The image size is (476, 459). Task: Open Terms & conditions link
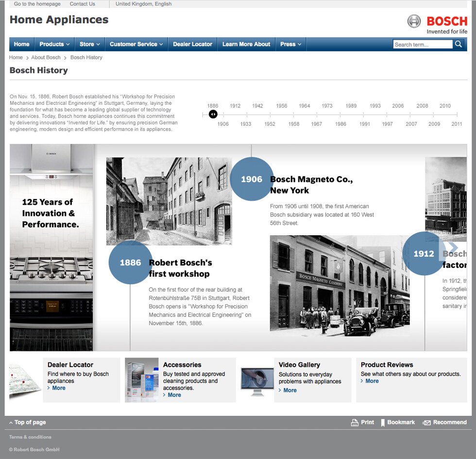tap(30, 437)
